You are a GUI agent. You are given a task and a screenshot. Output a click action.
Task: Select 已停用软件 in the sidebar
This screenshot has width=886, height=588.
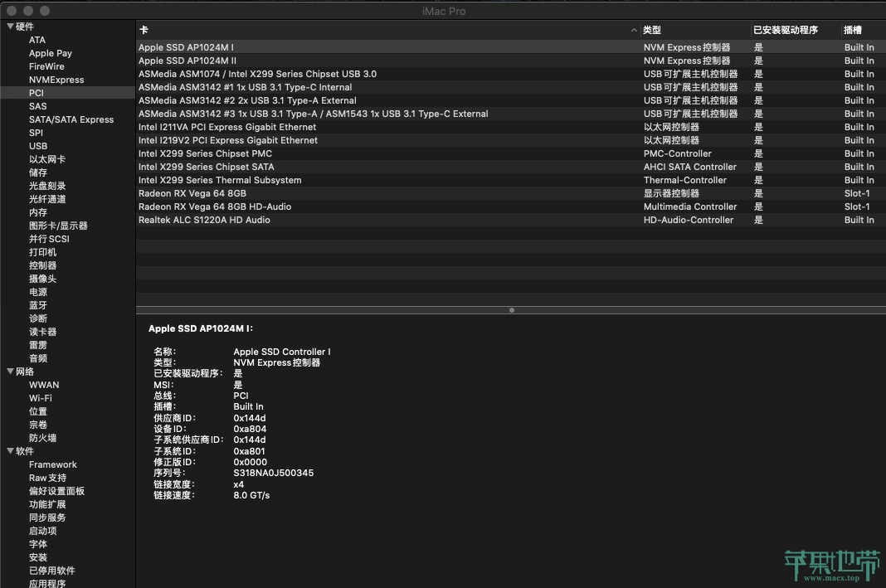52,571
